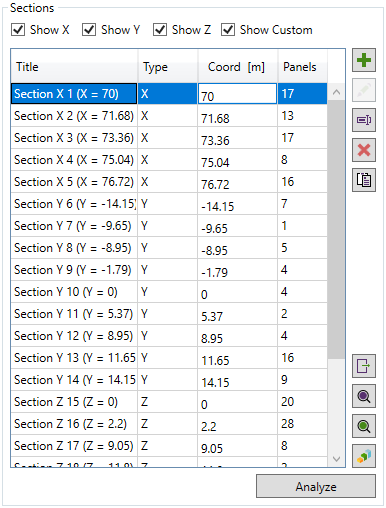The image size is (386, 508).
Task: Select row Section X 2 (X = 71.68)
Action: (x=169, y=116)
